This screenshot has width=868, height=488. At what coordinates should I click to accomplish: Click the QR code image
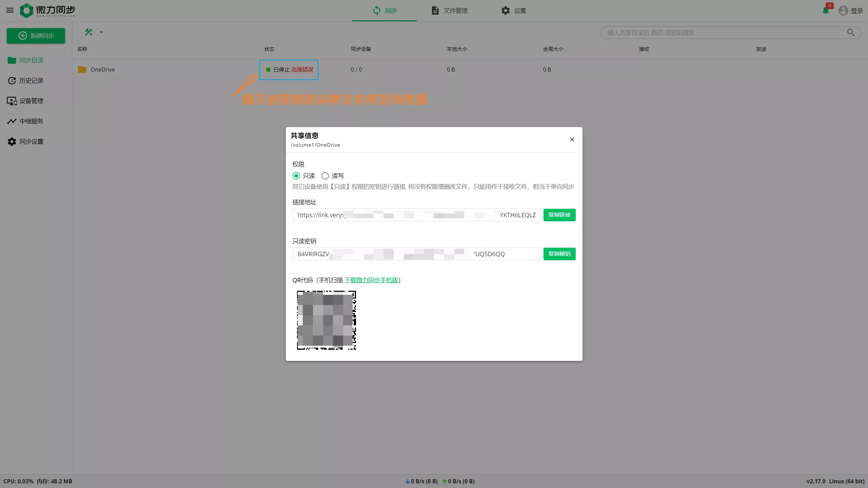327,320
